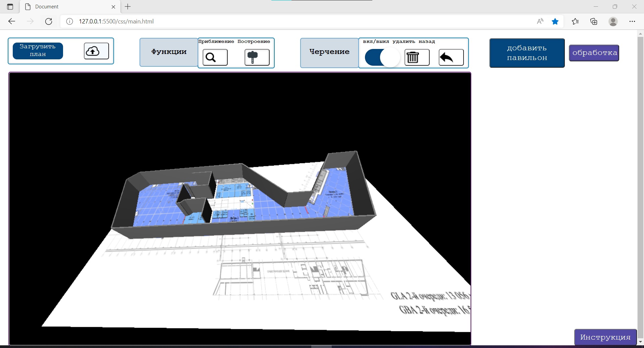
Task: Click the добавить павильон button
Action: [527, 53]
